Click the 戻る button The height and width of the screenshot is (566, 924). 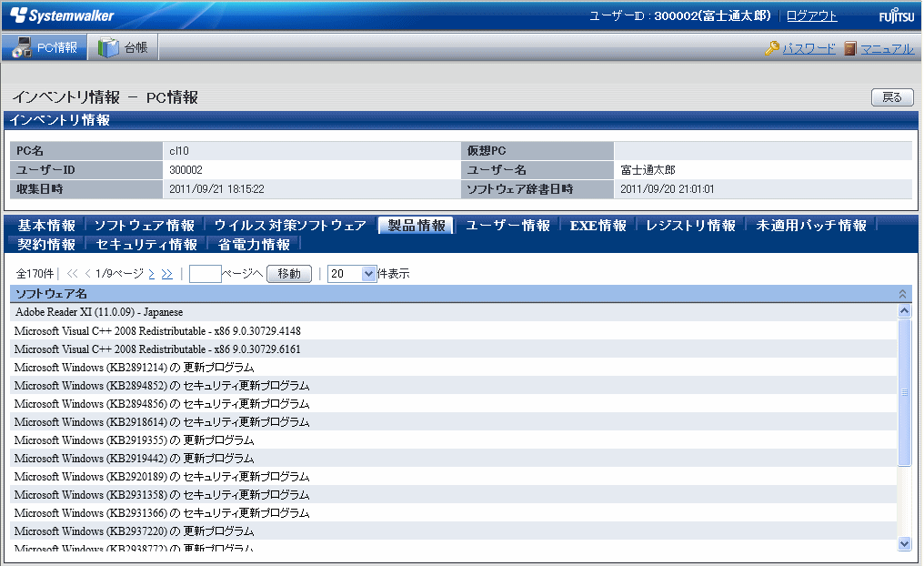(x=892, y=97)
